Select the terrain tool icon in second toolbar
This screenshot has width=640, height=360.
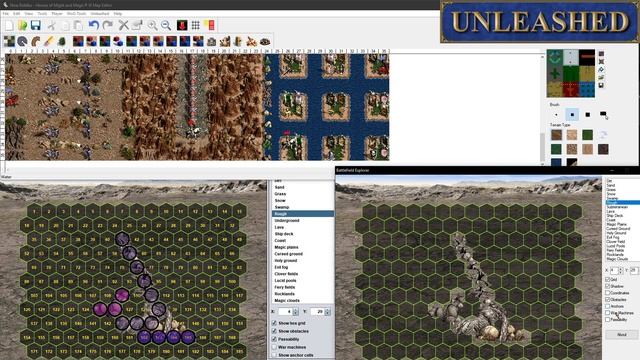[x=9, y=41]
